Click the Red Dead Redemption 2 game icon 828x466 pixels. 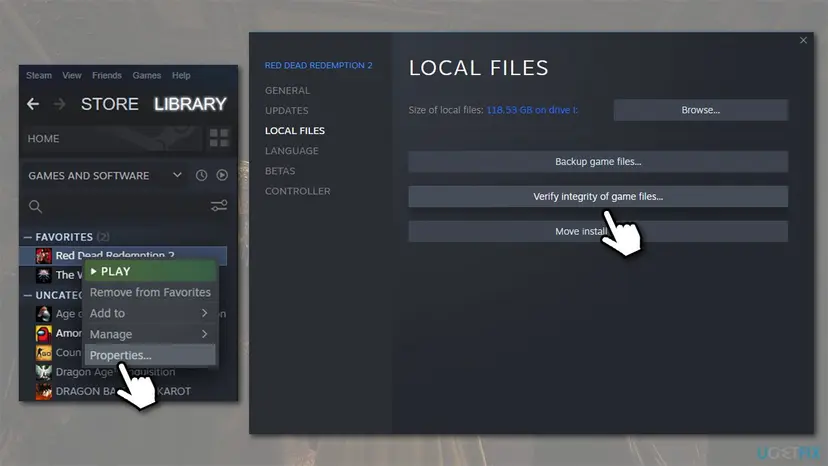tap(44, 256)
